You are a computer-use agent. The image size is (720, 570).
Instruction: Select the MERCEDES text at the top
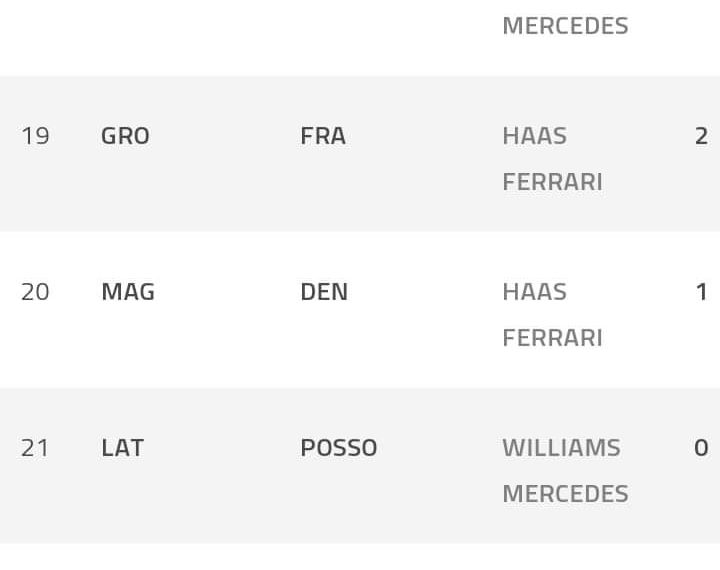click(565, 26)
